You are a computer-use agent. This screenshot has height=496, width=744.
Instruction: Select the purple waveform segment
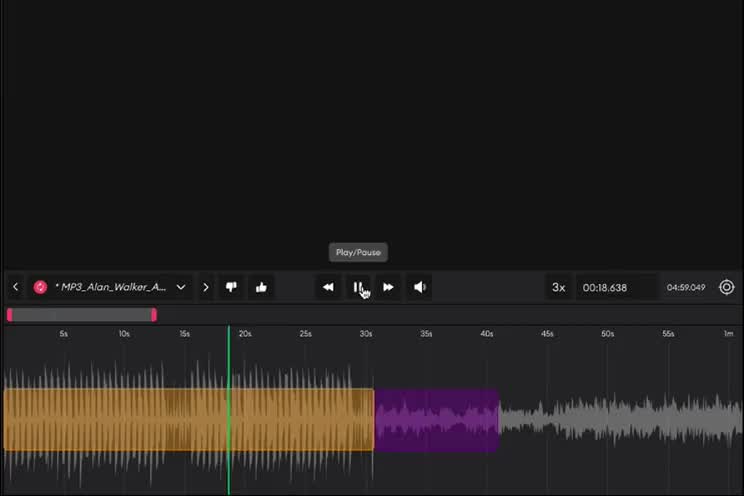(436, 420)
